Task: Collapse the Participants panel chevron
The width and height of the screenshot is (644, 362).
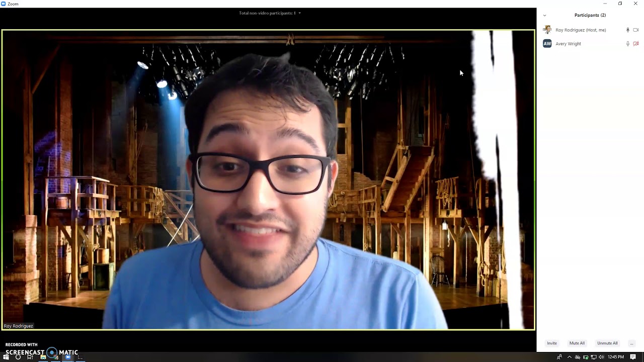Action: 544,15
